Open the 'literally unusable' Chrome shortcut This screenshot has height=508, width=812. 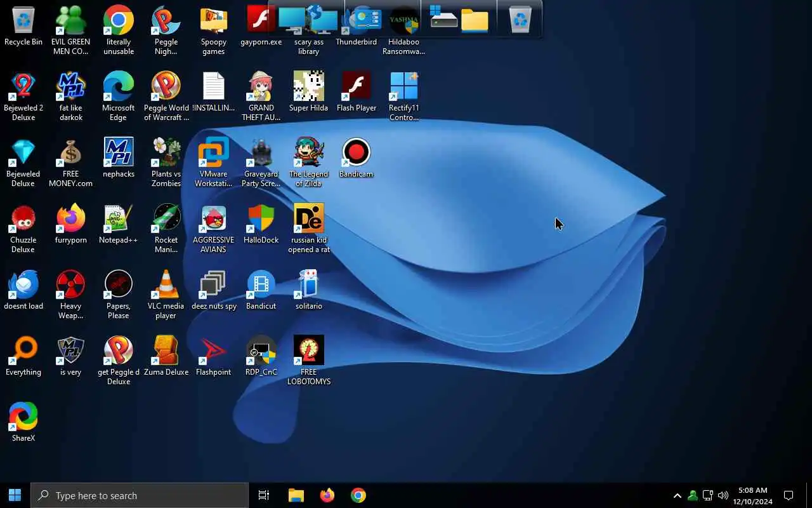point(119,30)
